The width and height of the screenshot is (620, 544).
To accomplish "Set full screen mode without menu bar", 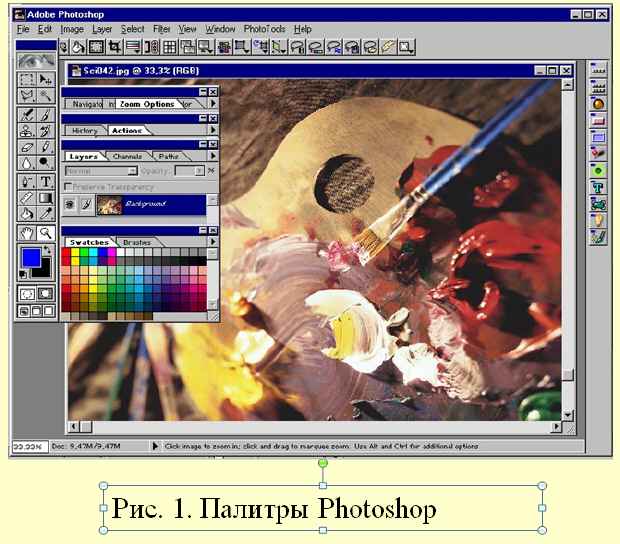I will (49, 311).
